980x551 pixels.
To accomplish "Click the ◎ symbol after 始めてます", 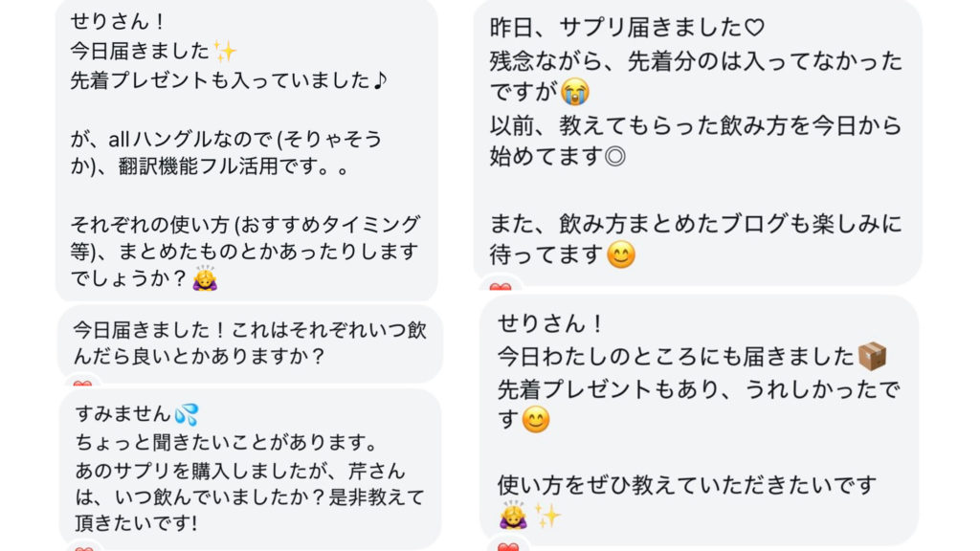I will [615, 156].
